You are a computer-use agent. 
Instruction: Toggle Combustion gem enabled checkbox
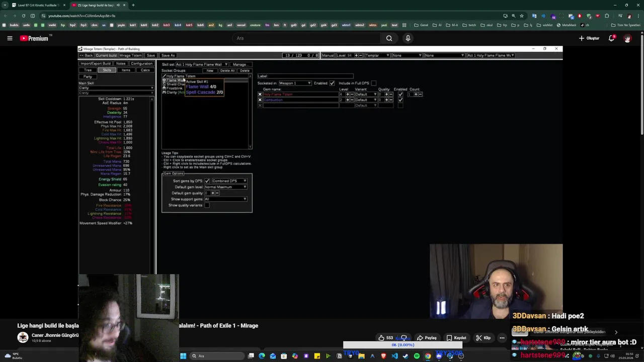(400, 100)
